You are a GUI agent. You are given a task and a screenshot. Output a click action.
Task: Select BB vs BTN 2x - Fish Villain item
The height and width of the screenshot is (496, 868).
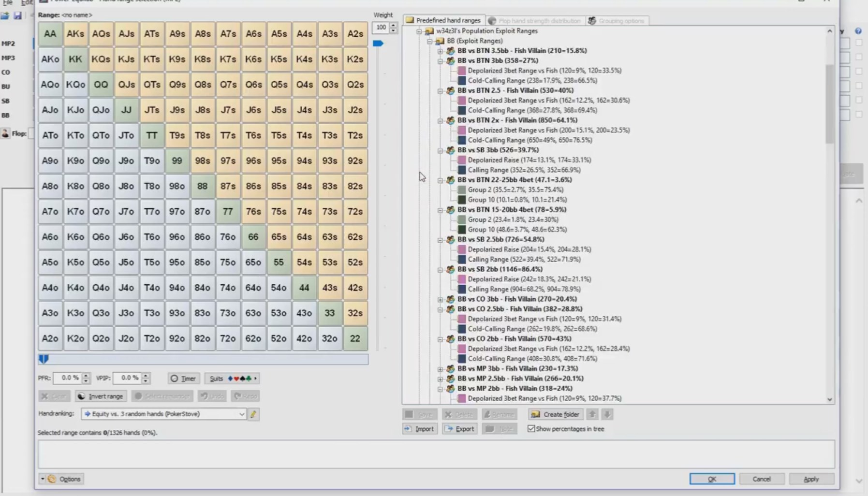coord(517,120)
